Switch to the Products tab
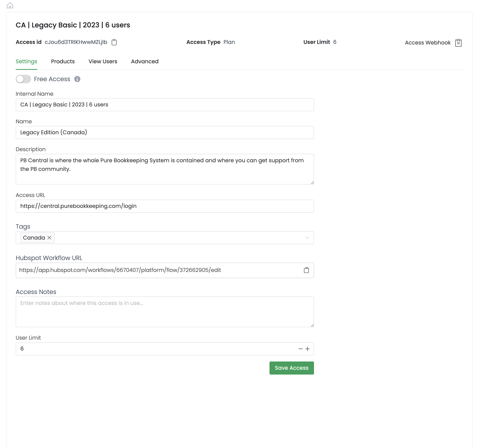Screen dimensions: 478x448 point(63,62)
